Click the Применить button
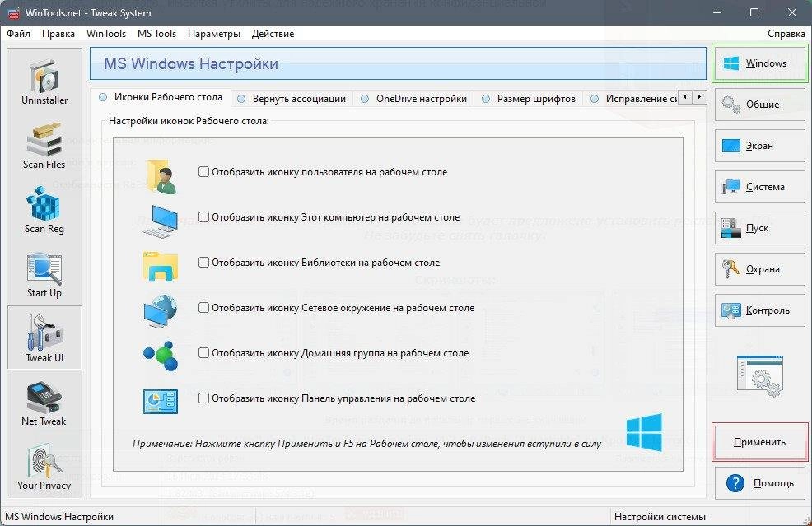This screenshot has height=526, width=812. (x=759, y=442)
